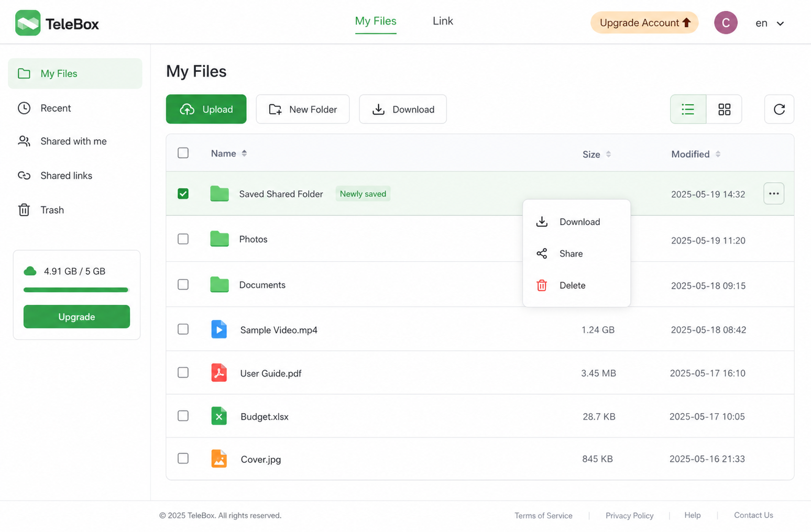Viewport: 811px width, 532px height.
Task: Click the Trash bin icon in sidebar
Action: click(x=24, y=209)
